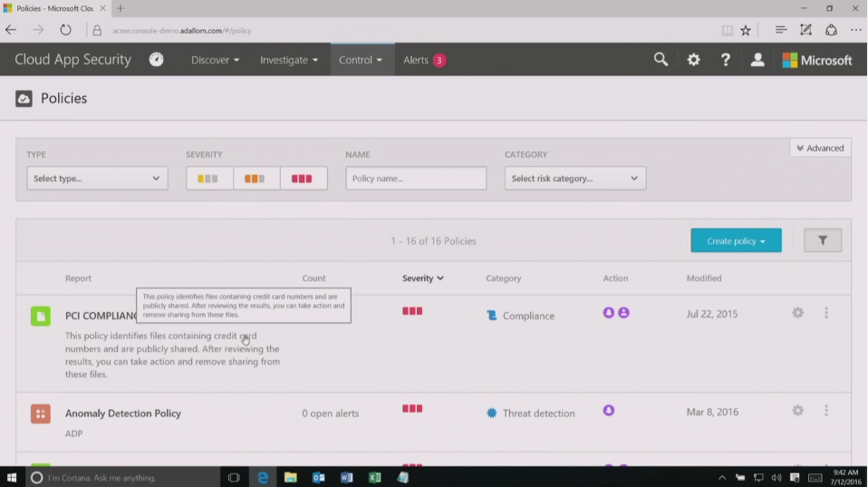
Task: Open the Discover menu
Action: (x=215, y=60)
